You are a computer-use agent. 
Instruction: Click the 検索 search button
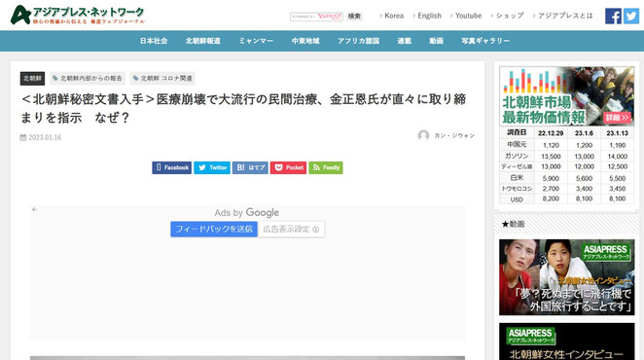point(354,17)
